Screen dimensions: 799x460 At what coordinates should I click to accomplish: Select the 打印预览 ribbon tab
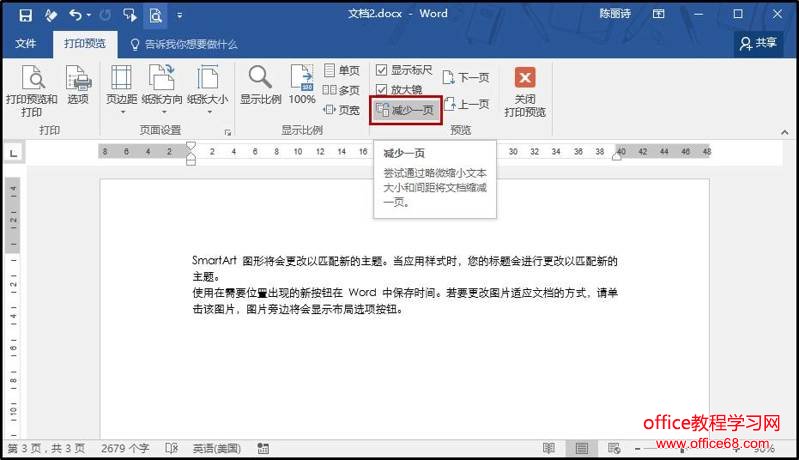coord(85,44)
